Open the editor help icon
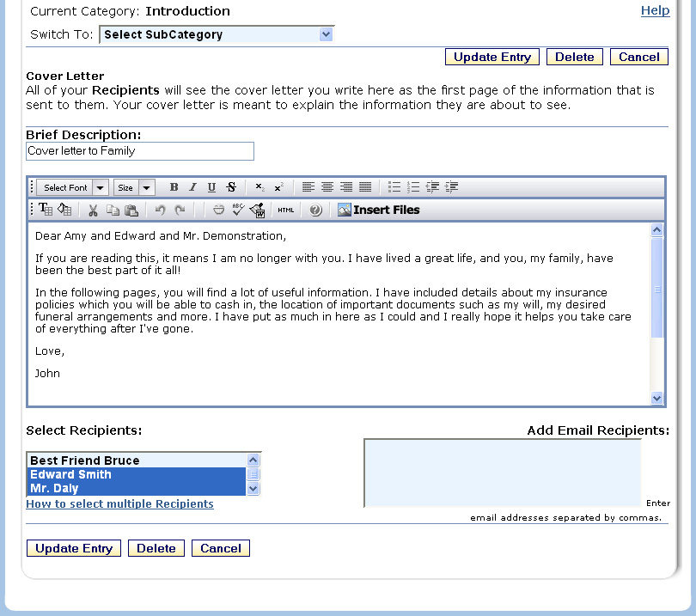The width and height of the screenshot is (696, 616). 315,210
